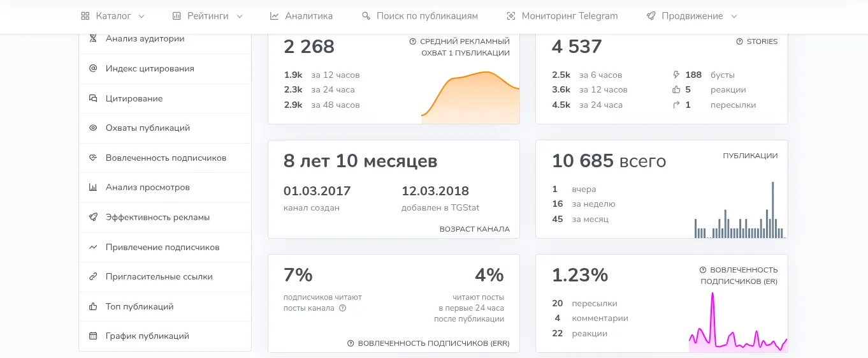Expand the Продвижение dropdown chevron
This screenshot has width=868, height=358.
734,17
